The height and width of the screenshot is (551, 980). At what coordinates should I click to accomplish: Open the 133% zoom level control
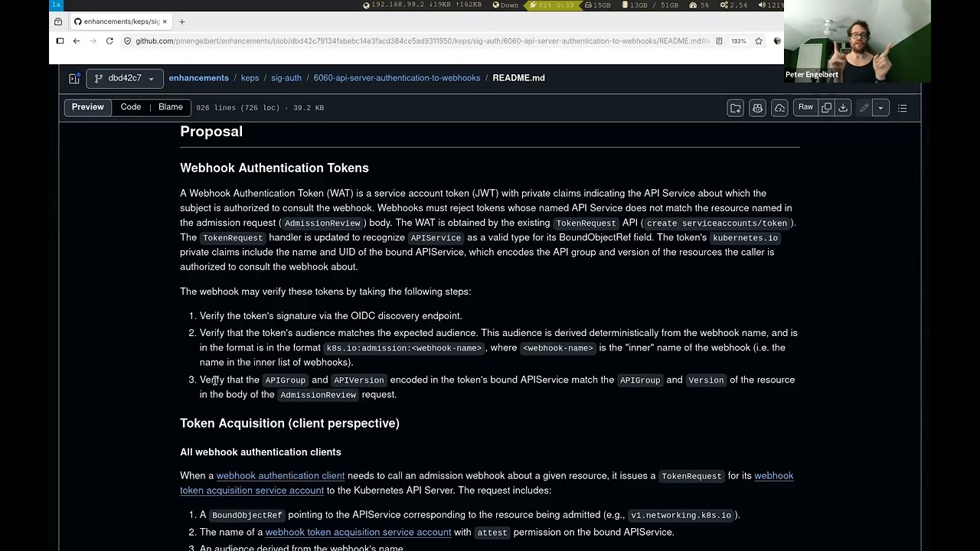pos(738,41)
